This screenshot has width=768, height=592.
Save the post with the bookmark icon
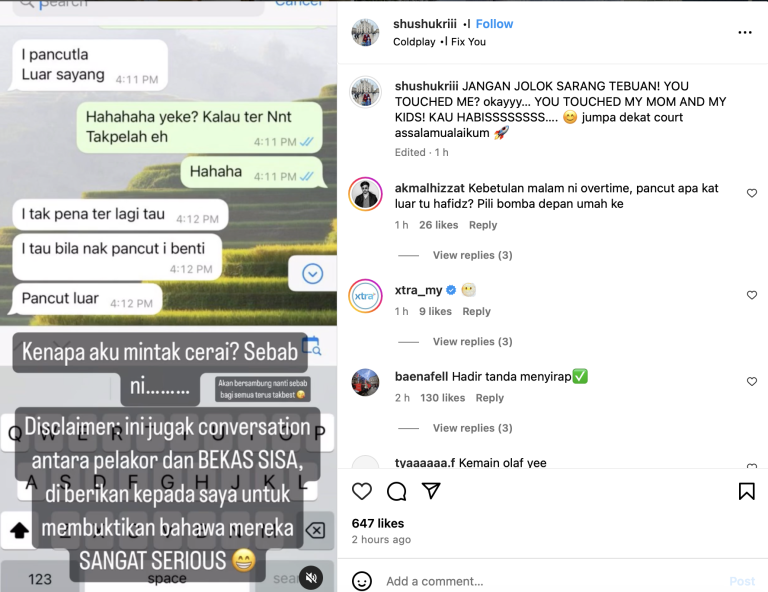pyautogui.click(x=746, y=491)
